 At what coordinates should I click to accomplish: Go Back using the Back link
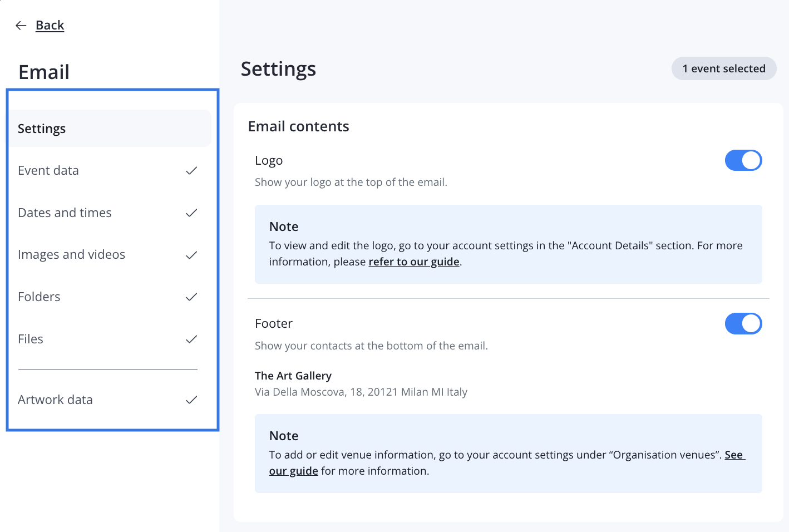50,26
